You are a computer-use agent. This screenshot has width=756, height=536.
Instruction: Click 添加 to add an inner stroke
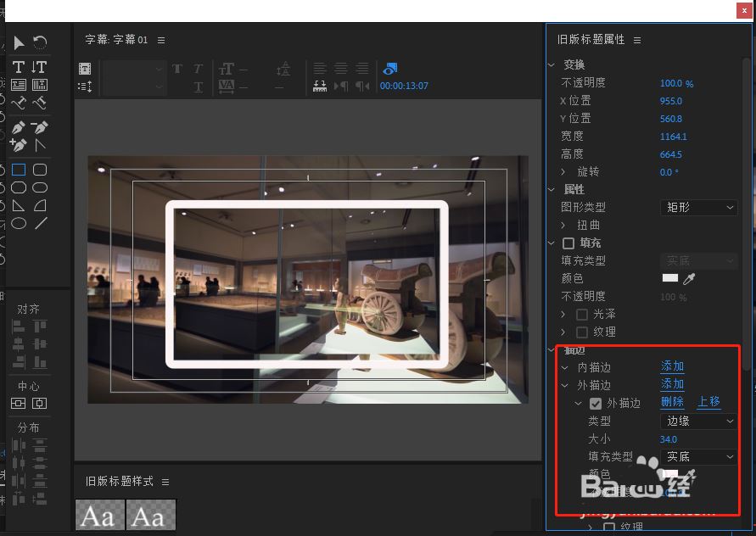(x=671, y=366)
